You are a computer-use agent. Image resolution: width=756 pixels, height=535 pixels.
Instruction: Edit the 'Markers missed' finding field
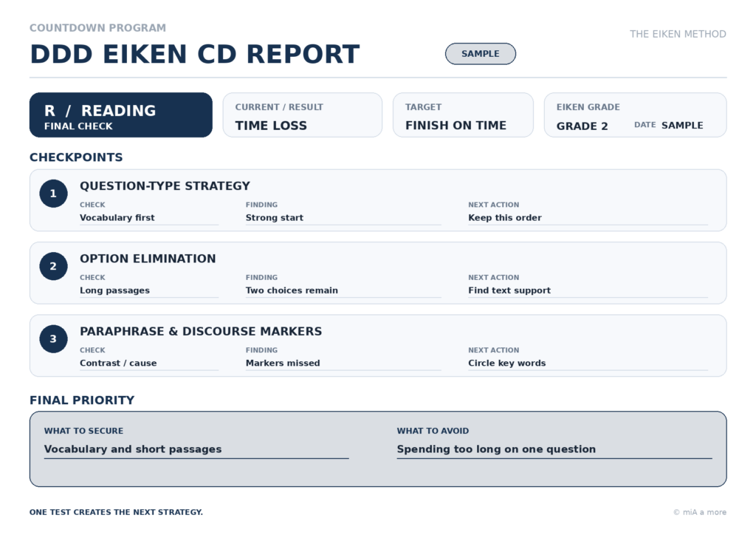tap(343, 364)
